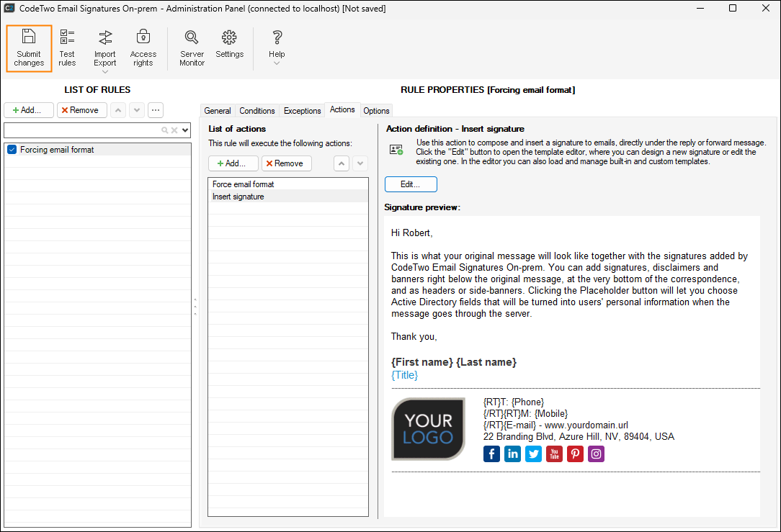Click the LinkedIn icon in signature preview
This screenshot has height=532, width=781.
pos(512,454)
